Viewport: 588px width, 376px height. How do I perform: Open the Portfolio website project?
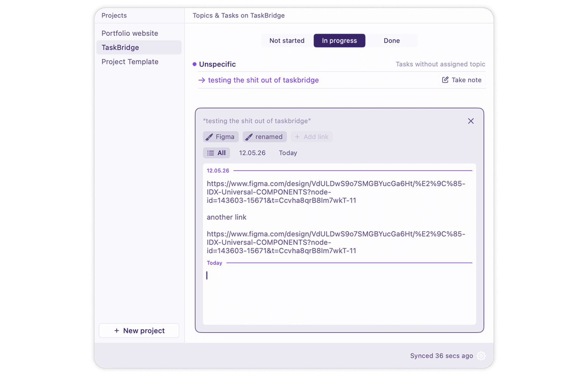(x=139, y=33)
